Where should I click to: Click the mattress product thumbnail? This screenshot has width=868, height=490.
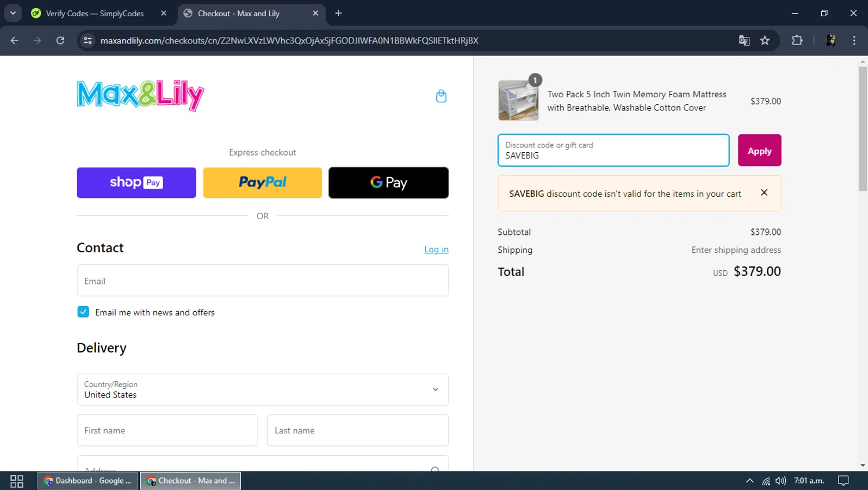518,101
